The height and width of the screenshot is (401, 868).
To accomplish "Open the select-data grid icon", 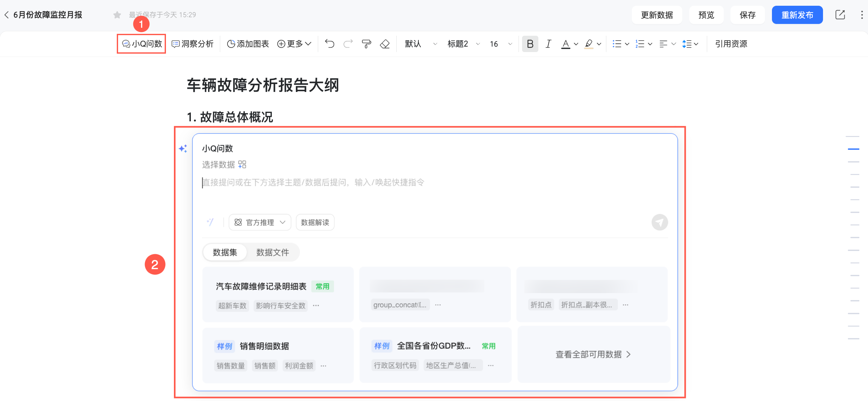I will [242, 164].
